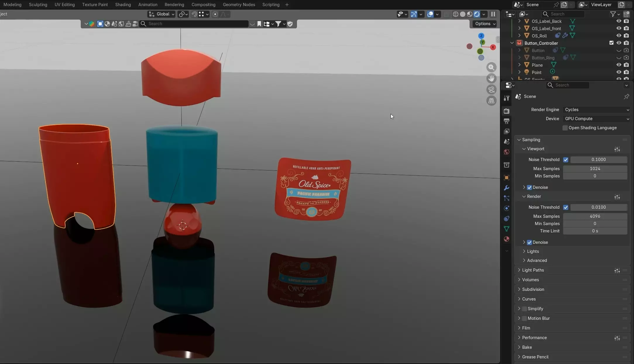Select the Plane object in outliner
Screen dimensions: 634x364
tap(537, 65)
